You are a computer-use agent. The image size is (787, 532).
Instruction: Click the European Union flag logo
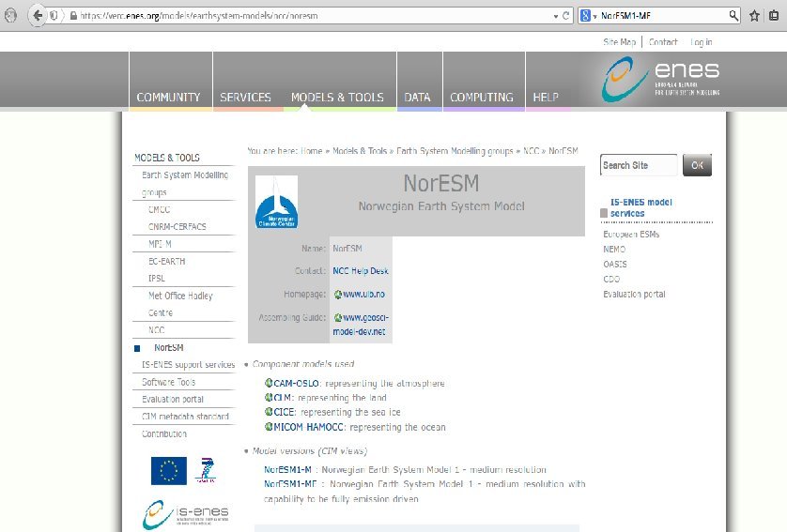point(169,471)
